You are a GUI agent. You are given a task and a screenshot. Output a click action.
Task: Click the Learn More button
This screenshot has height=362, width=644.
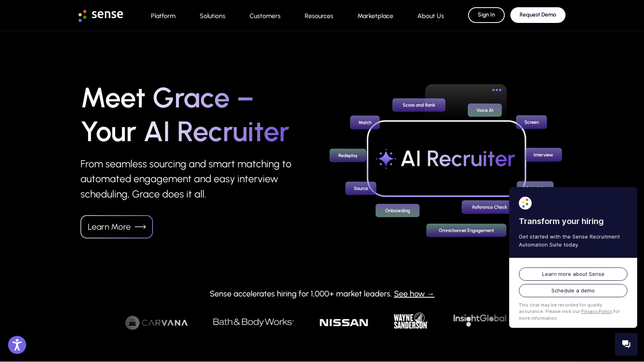click(117, 227)
